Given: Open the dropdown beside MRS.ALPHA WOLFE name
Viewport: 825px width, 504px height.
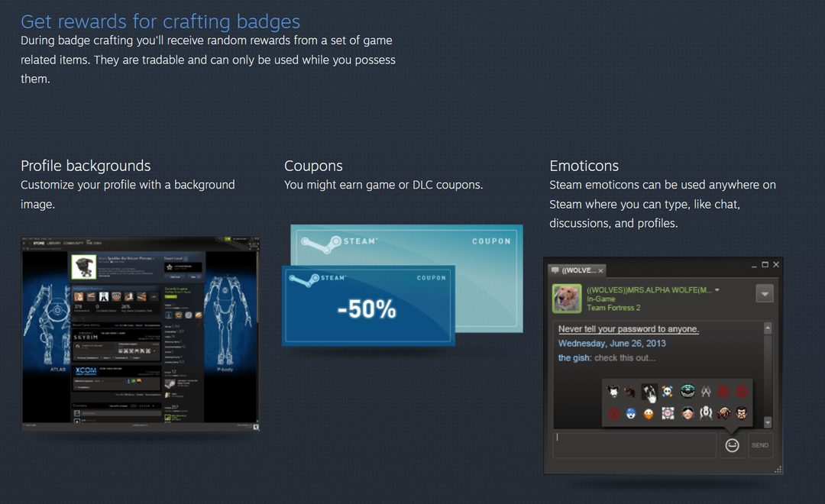Looking at the screenshot, I should click(x=717, y=290).
